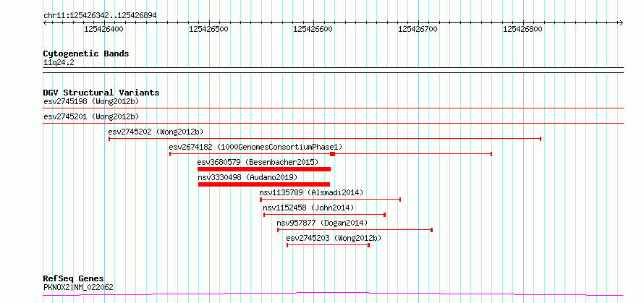The image size is (644, 303).
Task: Click the esv2745203 red span line
Action: (329, 245)
